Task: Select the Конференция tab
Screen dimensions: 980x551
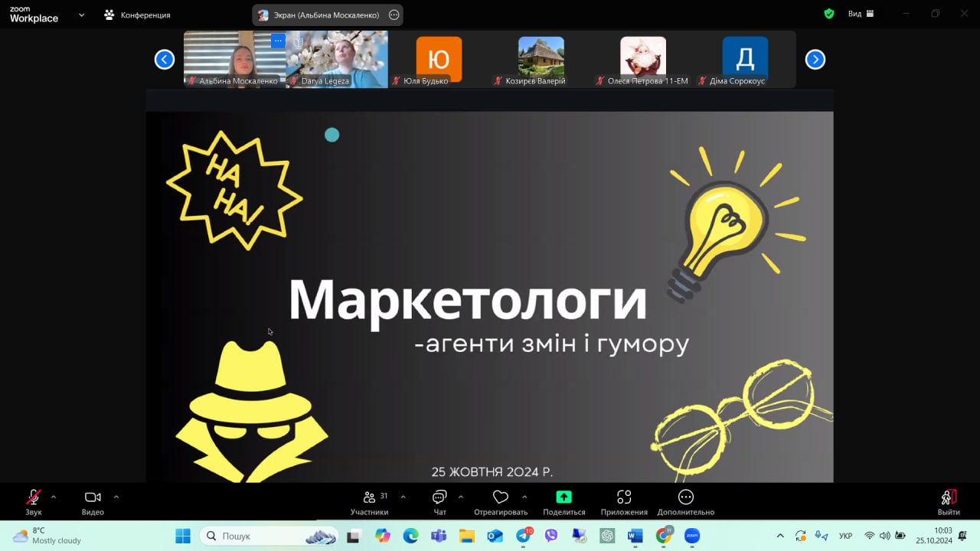Action: (x=138, y=15)
